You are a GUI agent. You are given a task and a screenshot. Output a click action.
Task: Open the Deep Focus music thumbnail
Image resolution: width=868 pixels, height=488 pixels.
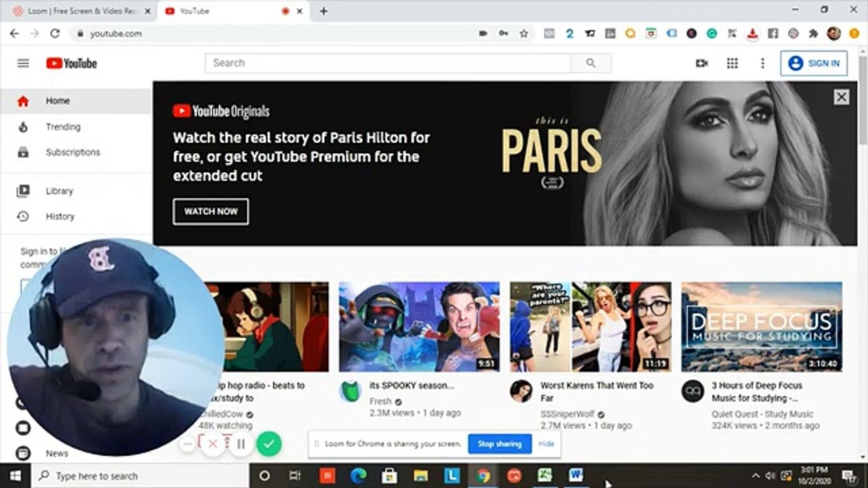[762, 327]
